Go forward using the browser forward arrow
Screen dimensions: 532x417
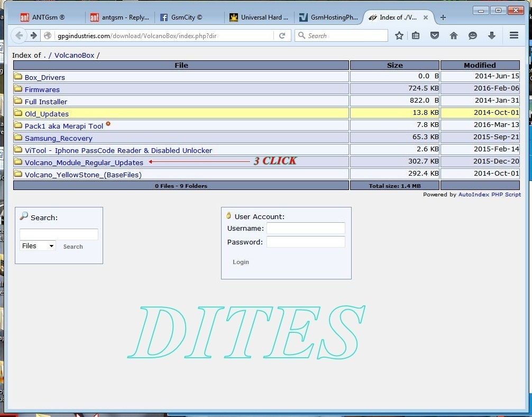click(x=33, y=35)
